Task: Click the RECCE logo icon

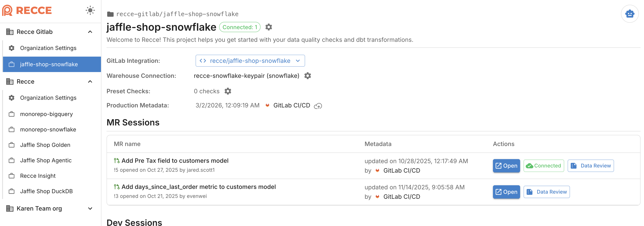Action: pos(7,10)
